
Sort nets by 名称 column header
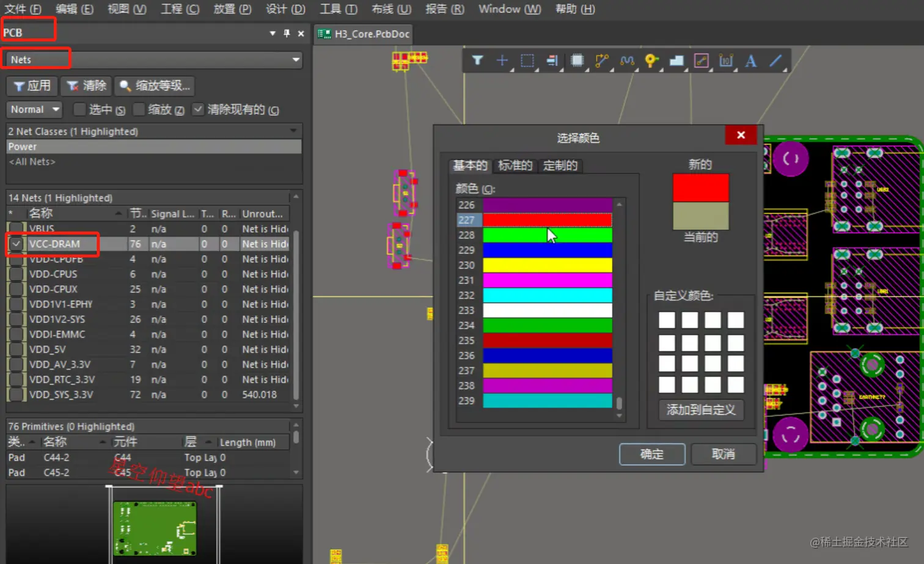pyautogui.click(x=76, y=213)
